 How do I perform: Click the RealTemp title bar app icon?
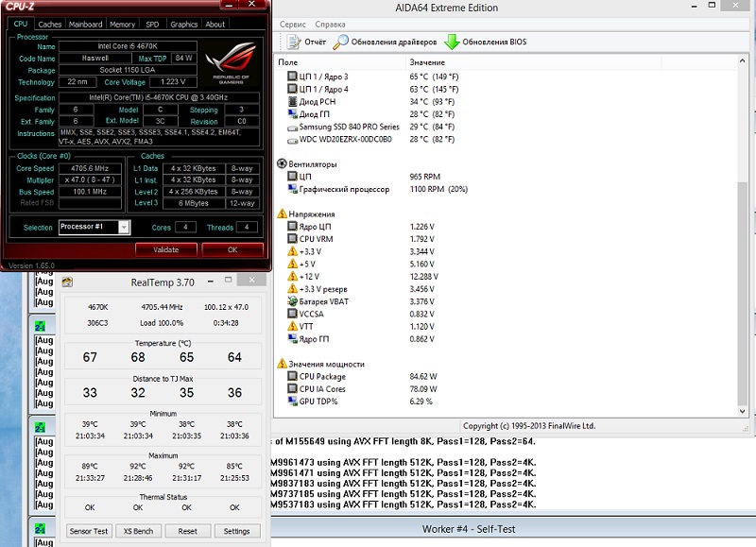(67, 282)
